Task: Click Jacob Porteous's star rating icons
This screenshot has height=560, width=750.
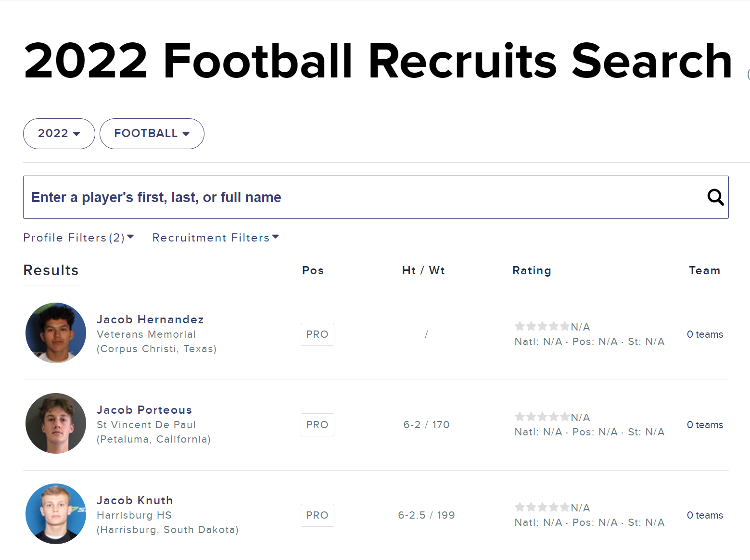Action: [542, 417]
